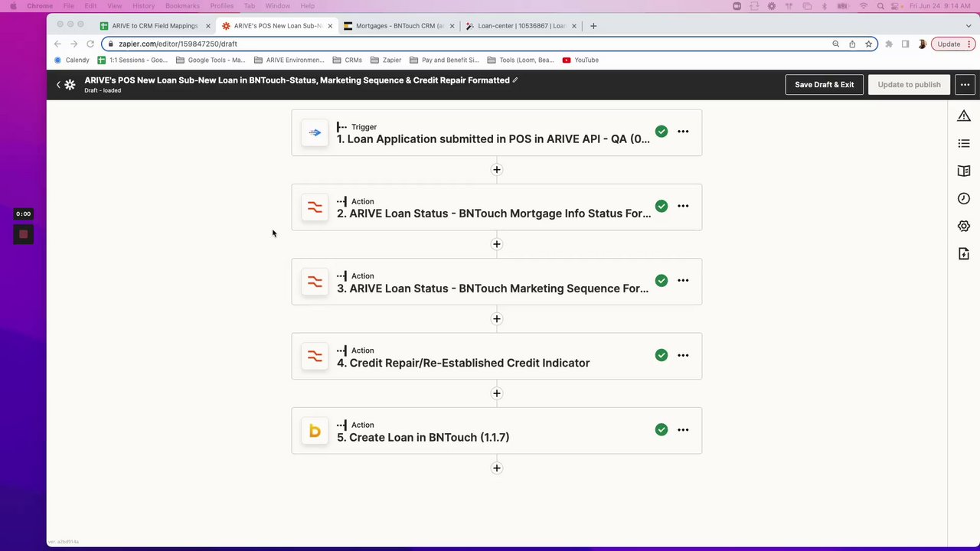
Task: Click Save Draft & Exit button
Action: point(824,84)
